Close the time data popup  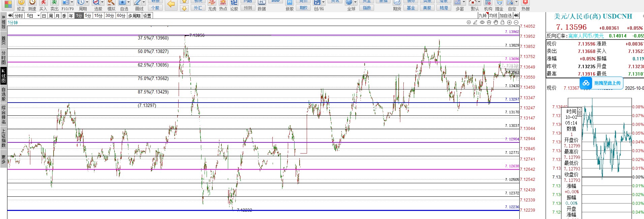580,110
